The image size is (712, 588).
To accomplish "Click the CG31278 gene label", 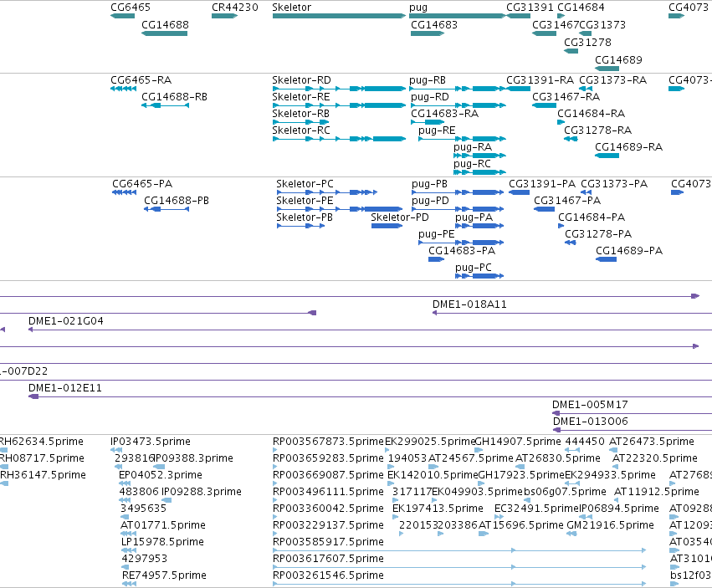I will point(587,42).
